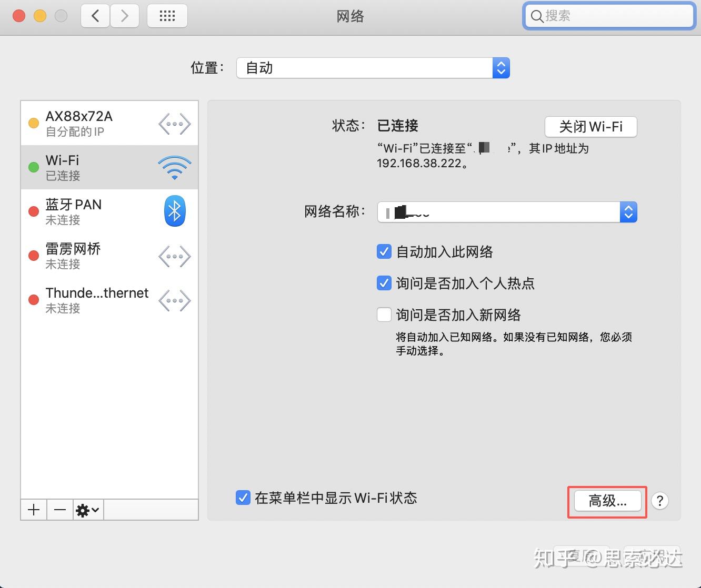Click the add network service plus button
The width and height of the screenshot is (701, 588).
[x=33, y=509]
